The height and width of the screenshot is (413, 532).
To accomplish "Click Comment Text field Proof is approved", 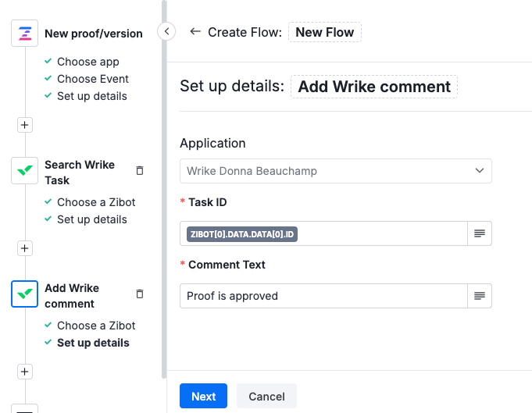I will pyautogui.click(x=323, y=296).
